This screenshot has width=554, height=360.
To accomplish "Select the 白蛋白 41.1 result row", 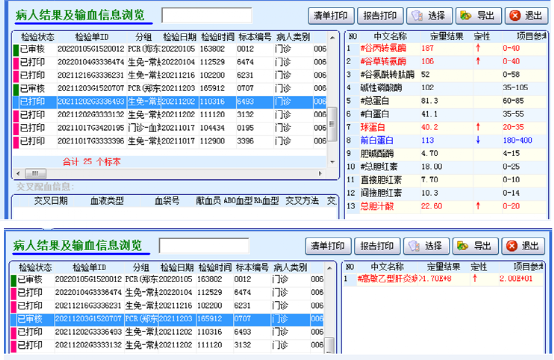I will tap(446, 114).
